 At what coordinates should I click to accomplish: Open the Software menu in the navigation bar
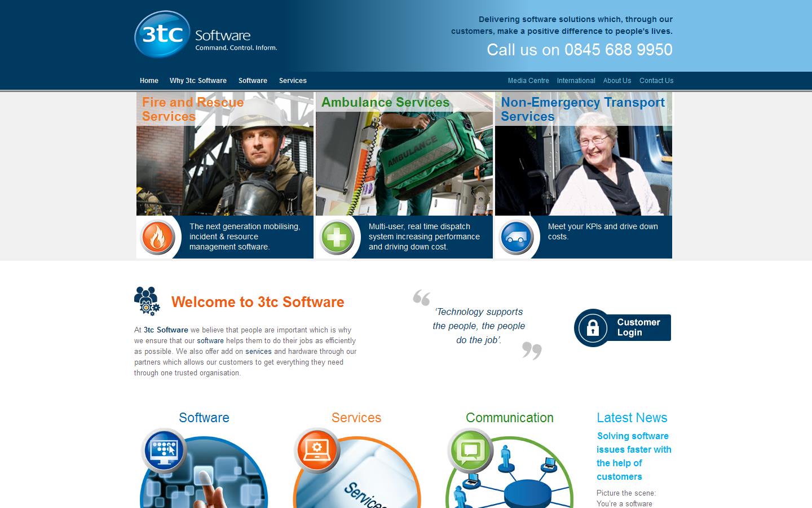253,81
